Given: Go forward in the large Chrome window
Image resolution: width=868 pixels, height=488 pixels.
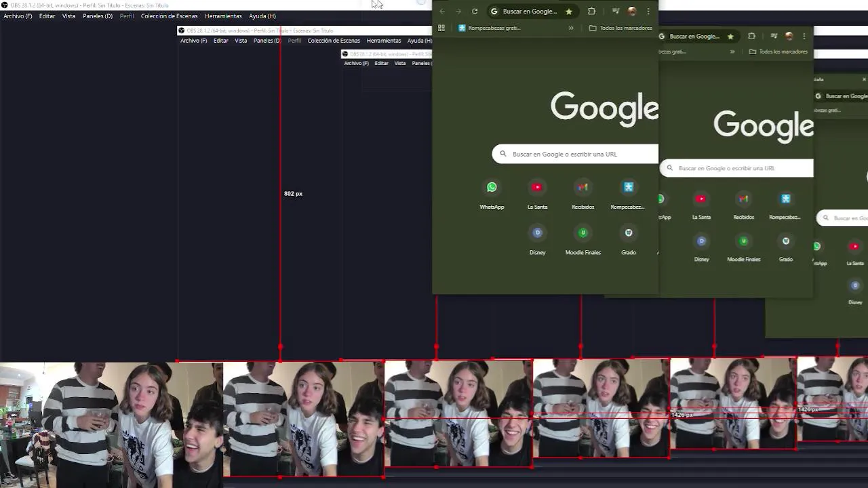Looking at the screenshot, I should (x=458, y=11).
